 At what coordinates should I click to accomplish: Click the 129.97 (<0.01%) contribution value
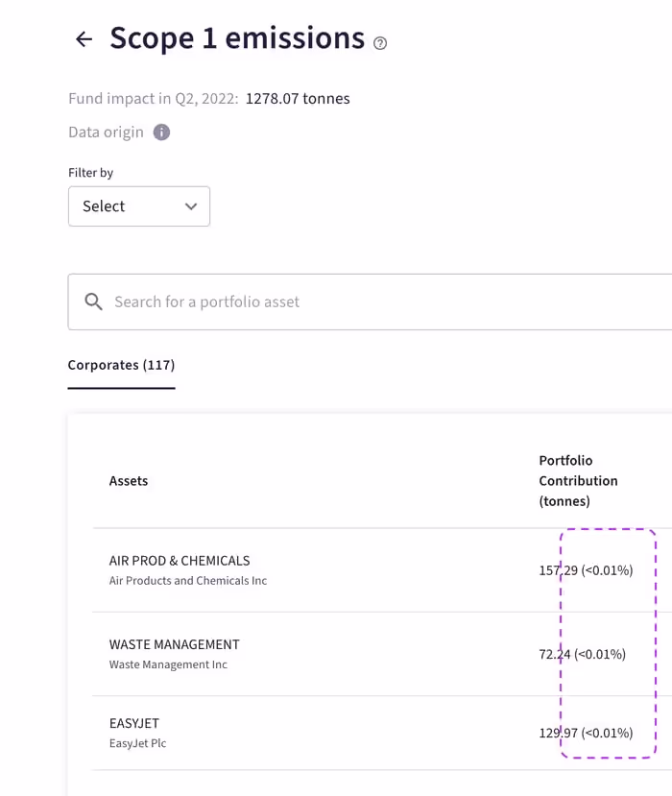586,733
